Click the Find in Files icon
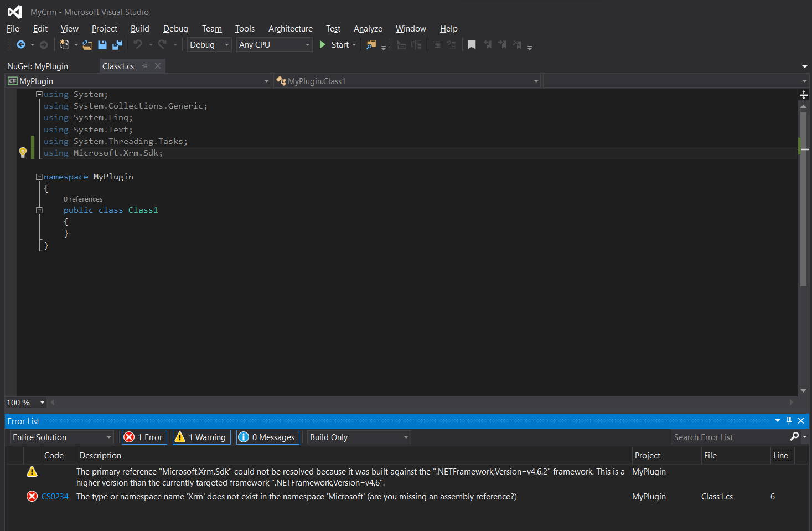812x531 pixels. click(x=371, y=45)
